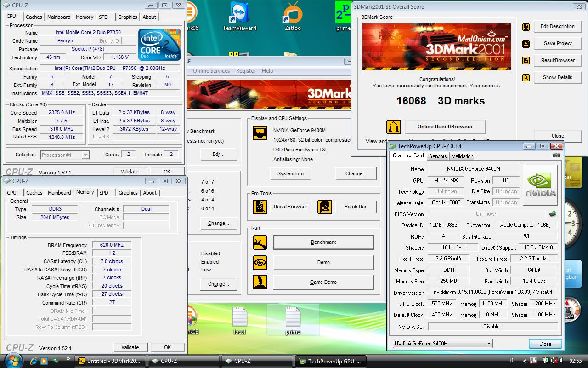Open the Help menu in 3DMark
This screenshot has height=368, width=588.
pos(267,71)
